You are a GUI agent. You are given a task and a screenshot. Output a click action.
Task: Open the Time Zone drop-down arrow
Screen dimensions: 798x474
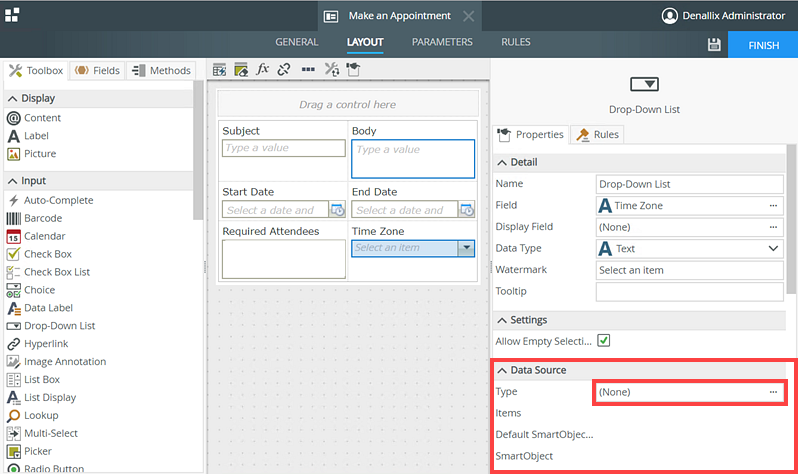(465, 248)
